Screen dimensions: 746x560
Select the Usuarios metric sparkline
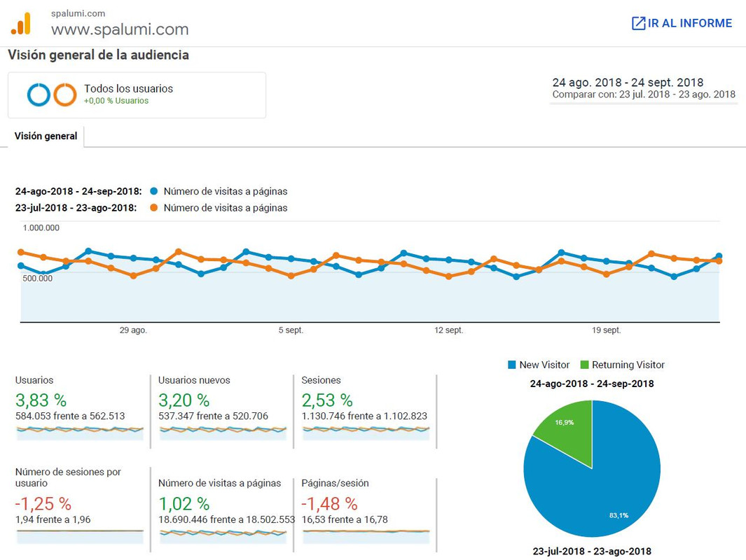click(80, 432)
